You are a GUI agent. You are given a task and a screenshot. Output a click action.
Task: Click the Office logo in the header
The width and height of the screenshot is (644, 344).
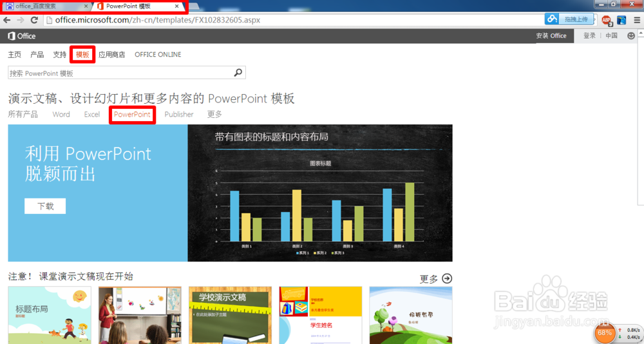[x=22, y=36]
